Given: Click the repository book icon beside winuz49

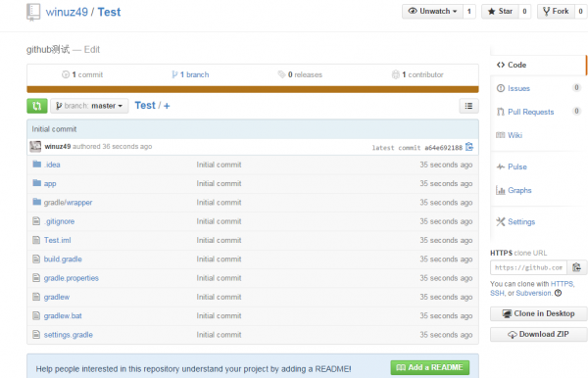Looking at the screenshot, I should click(33, 12).
